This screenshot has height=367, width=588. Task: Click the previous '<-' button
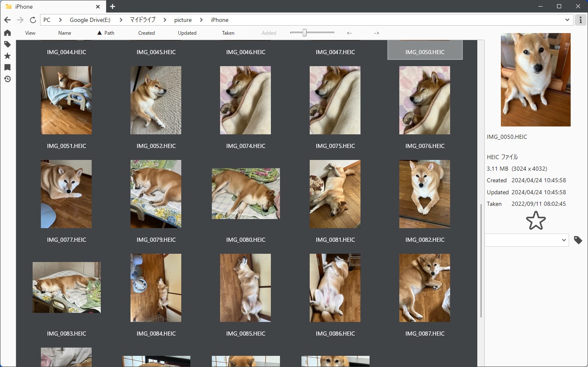coord(349,33)
